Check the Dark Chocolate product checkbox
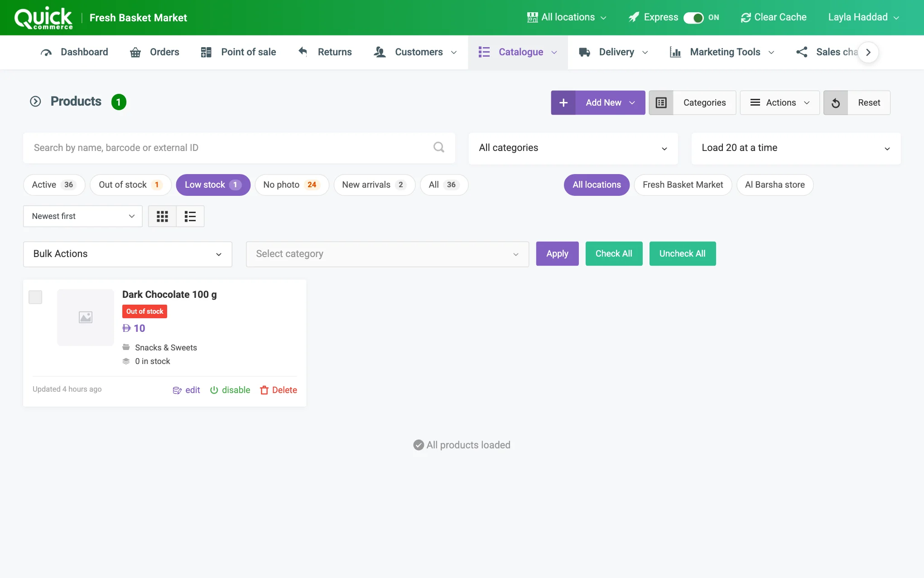This screenshot has width=924, height=578. [35, 297]
